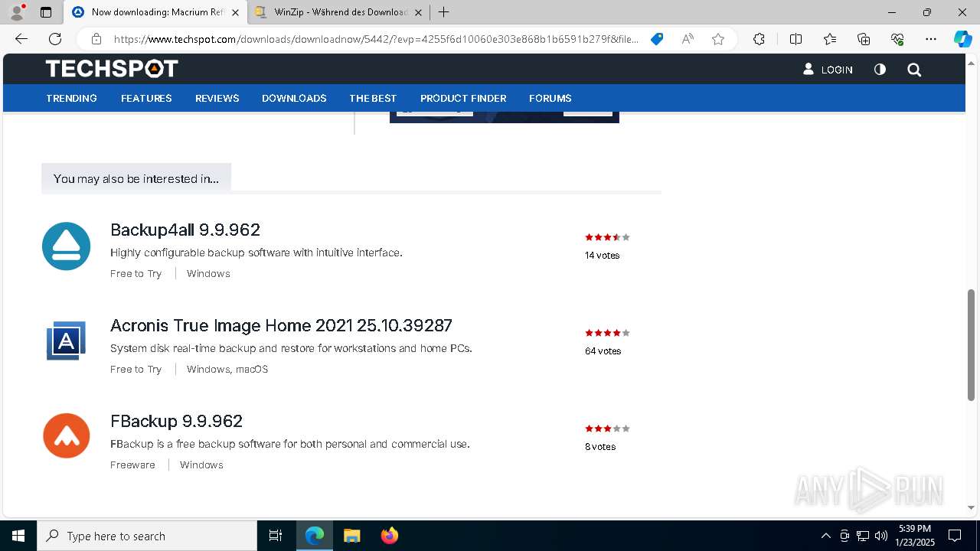Screen dimensions: 980x551
Task: Click the vertical page scrollbar thumb
Action: point(972,344)
